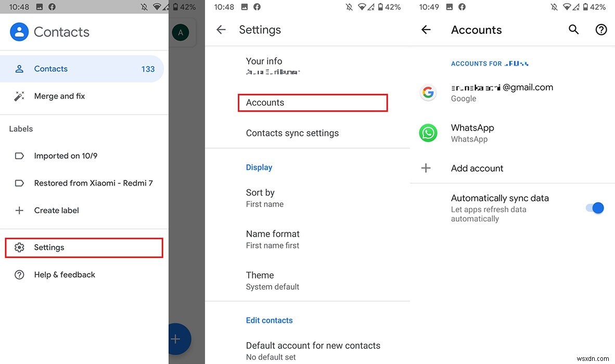Go back using the arrow on Settings screen

221,30
